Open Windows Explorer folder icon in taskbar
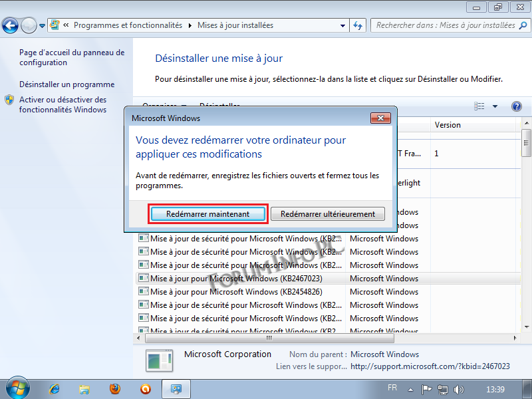532x399 pixels. coord(84,388)
